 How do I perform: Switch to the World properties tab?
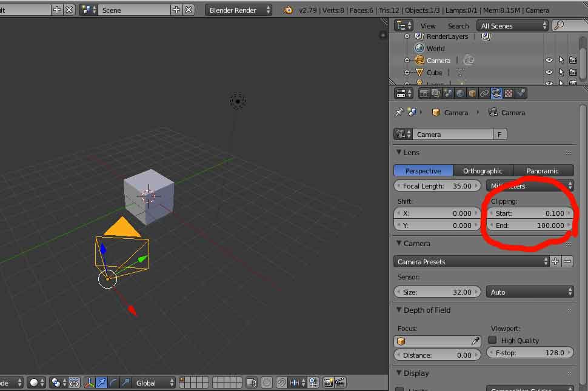(459, 93)
